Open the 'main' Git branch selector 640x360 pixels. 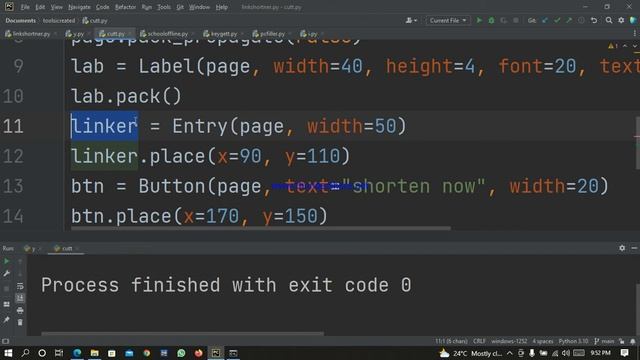click(x=604, y=341)
